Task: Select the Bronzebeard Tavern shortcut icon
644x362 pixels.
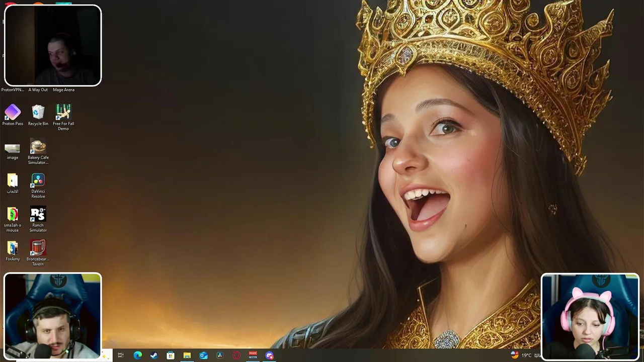Action: click(38, 248)
